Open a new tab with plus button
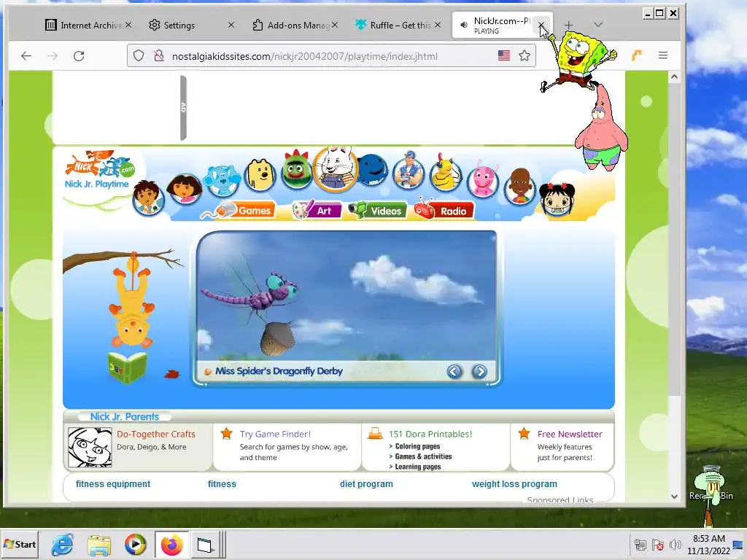Image resolution: width=747 pixels, height=560 pixels. click(568, 25)
